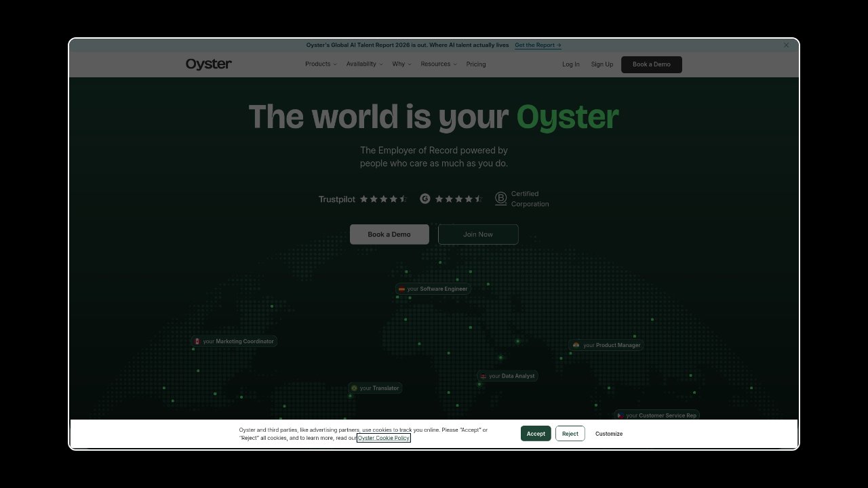Open the Get the Report link

(x=538, y=45)
